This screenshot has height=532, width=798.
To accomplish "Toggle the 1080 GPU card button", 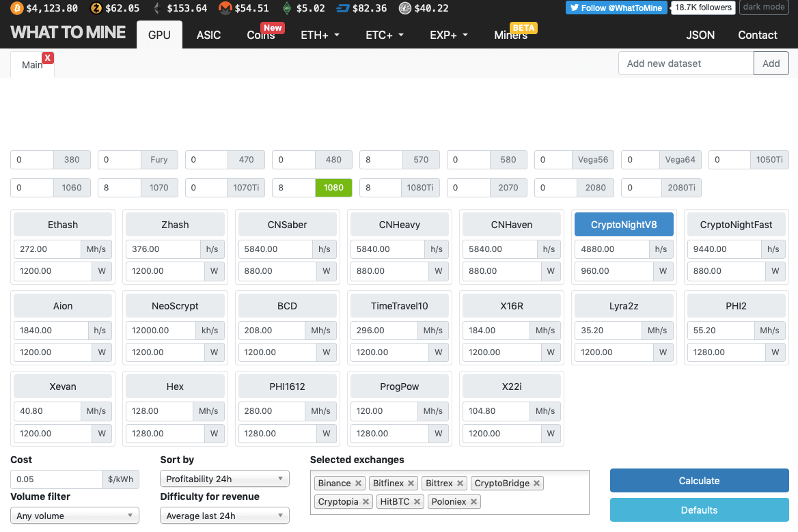I will [x=333, y=188].
